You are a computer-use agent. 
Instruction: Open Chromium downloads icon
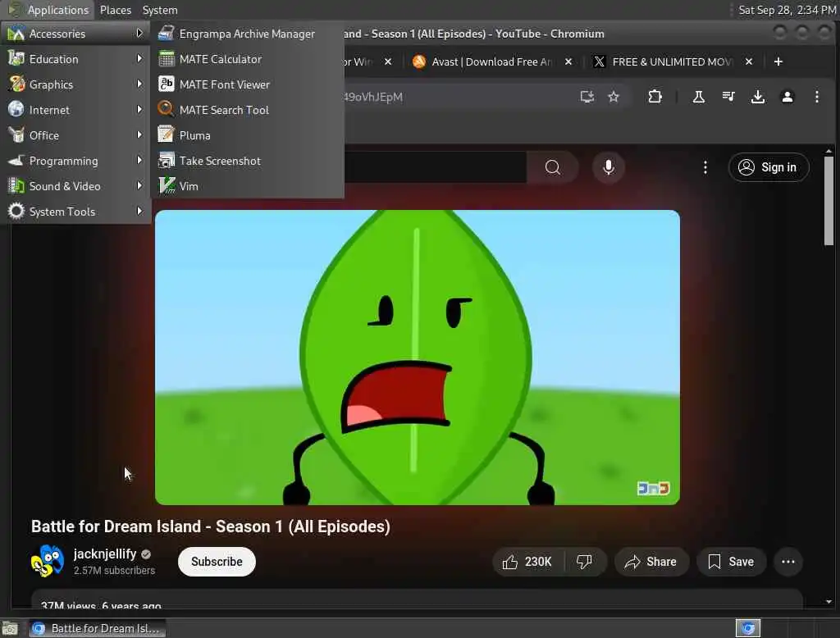tap(757, 97)
